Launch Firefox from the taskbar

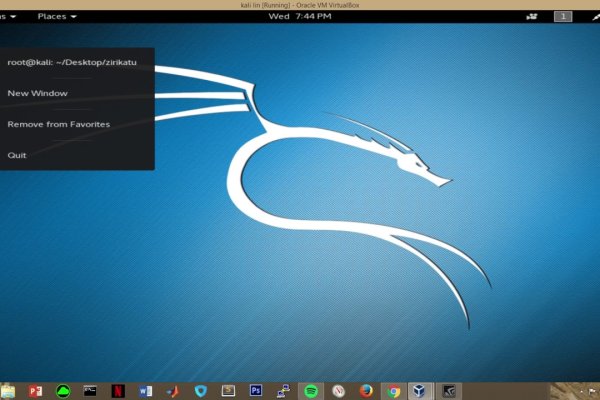[x=366, y=390]
